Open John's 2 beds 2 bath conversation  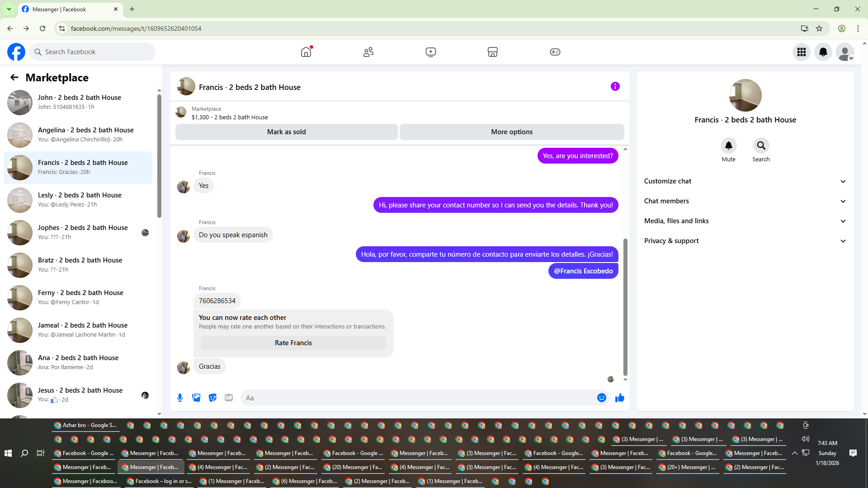pos(79,102)
